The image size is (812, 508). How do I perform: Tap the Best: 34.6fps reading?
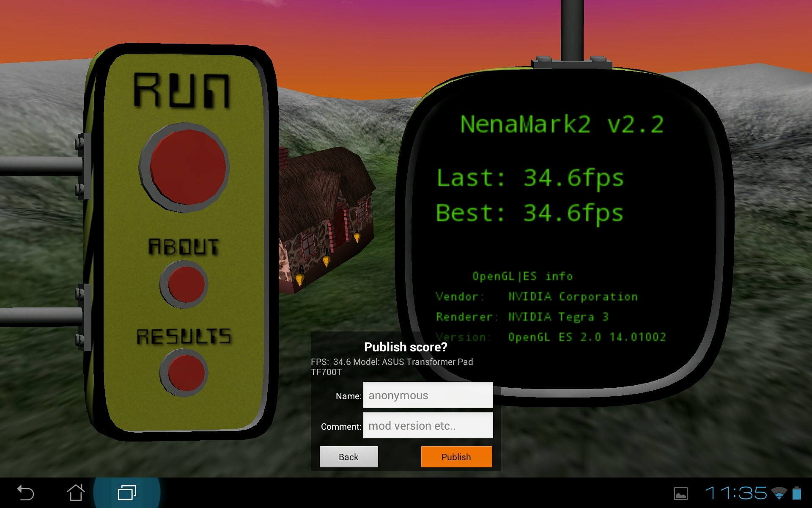pos(530,213)
